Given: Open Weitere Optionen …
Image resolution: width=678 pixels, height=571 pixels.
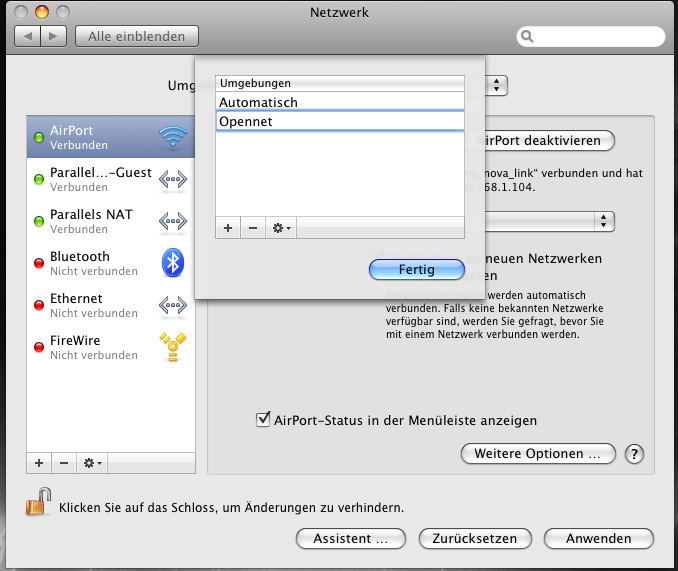Looking at the screenshot, I should 538,453.
